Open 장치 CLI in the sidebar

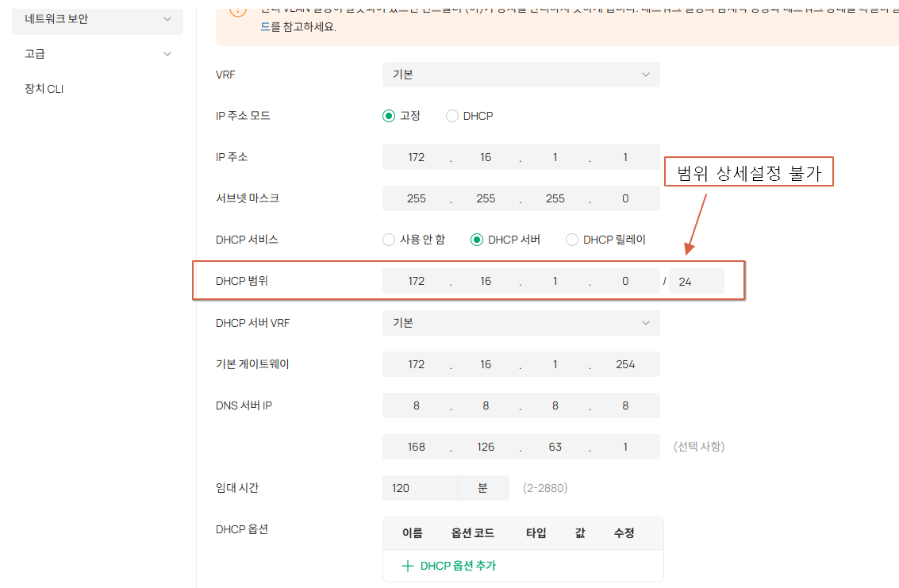44,89
